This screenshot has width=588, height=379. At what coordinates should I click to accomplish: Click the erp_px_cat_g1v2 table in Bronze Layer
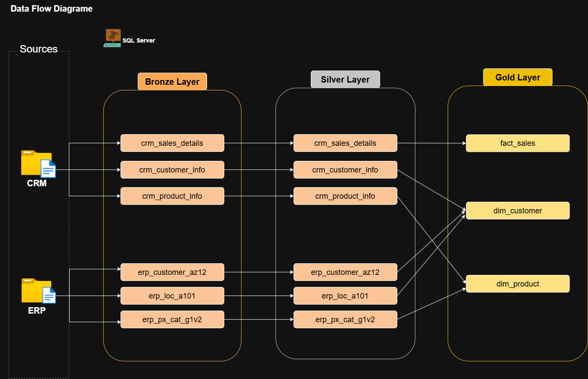pyautogui.click(x=172, y=319)
